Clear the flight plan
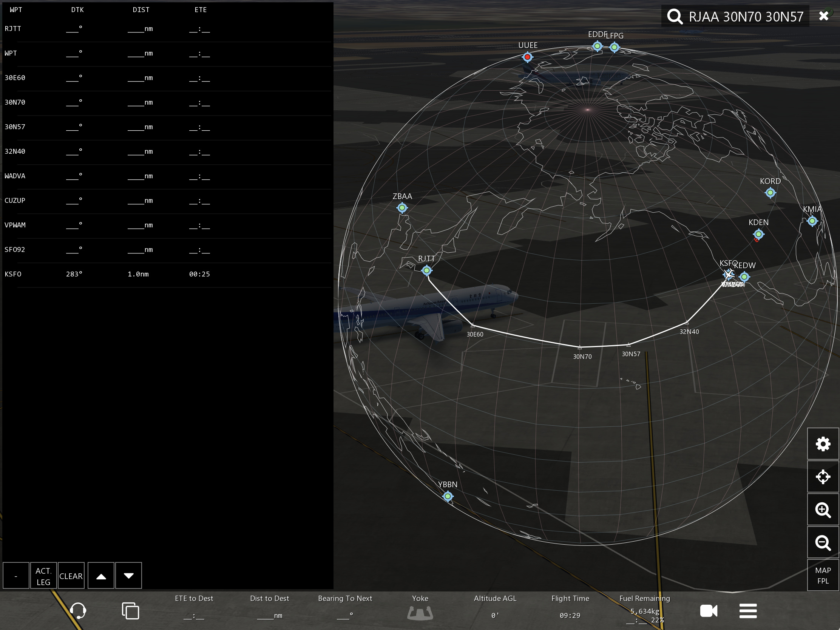Image resolution: width=840 pixels, height=630 pixels. (x=71, y=576)
